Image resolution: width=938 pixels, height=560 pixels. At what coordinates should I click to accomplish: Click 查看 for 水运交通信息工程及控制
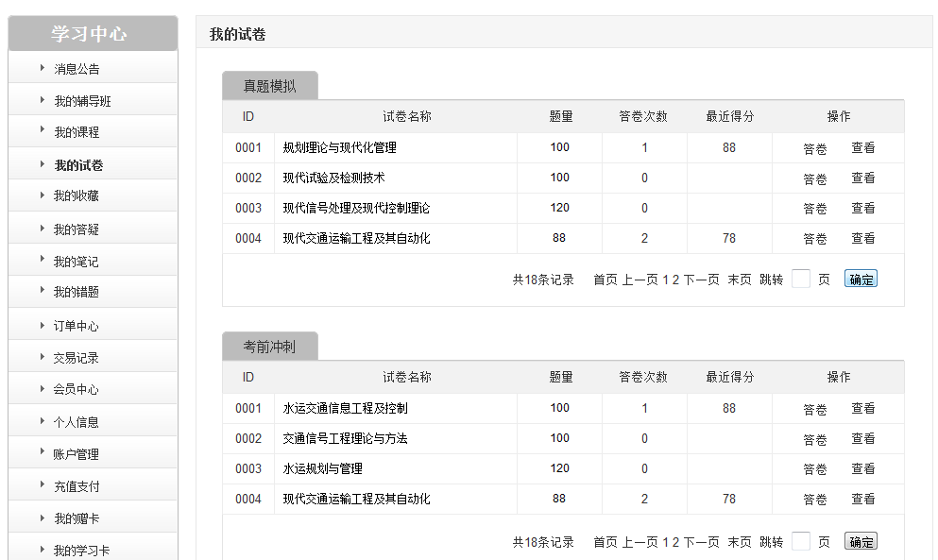863,409
